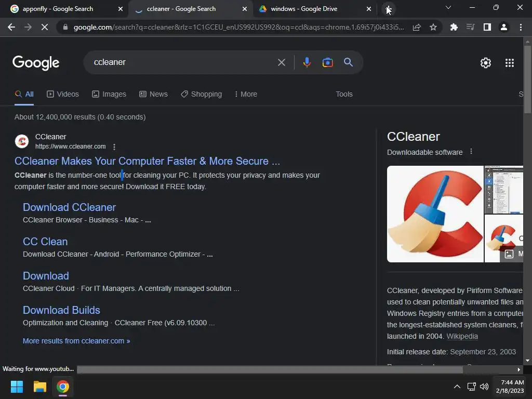
Task: Open volume control tray icon
Action: (x=484, y=387)
